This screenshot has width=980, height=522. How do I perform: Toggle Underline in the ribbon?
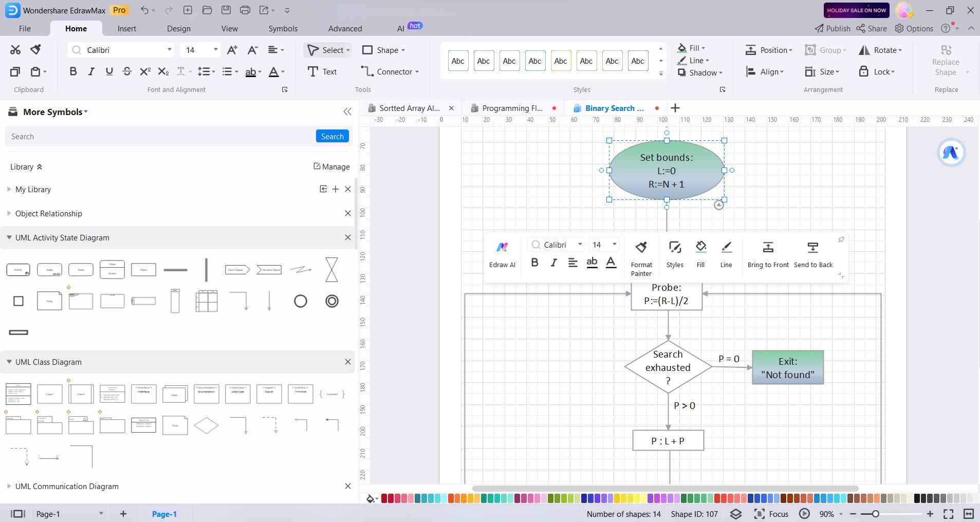109,72
